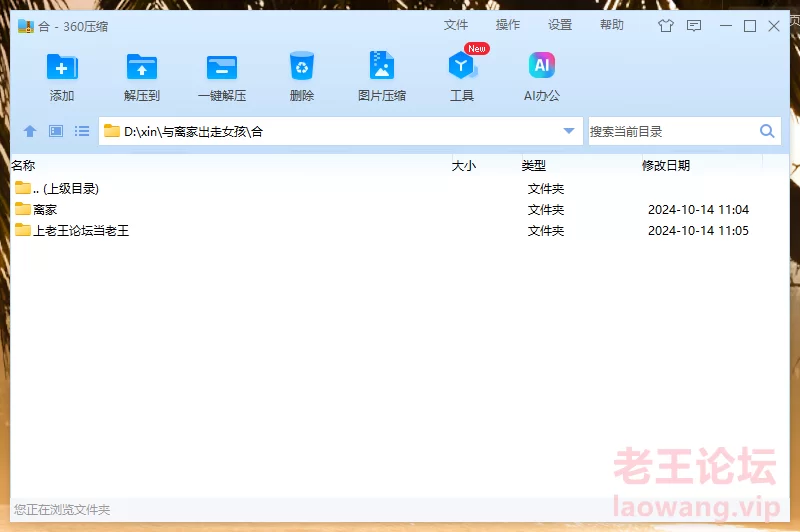Screen dimensions: 800x532
Task: Minimize the 360压缩 window
Action: click(726, 26)
